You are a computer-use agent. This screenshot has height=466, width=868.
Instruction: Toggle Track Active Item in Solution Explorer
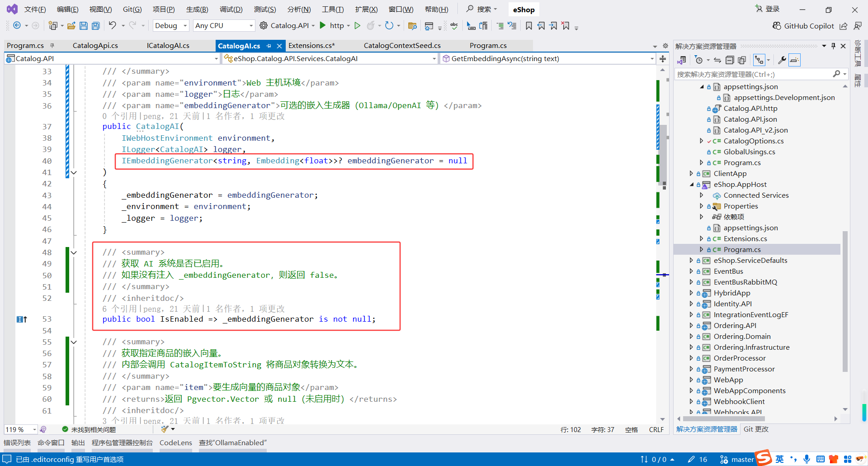[x=759, y=59]
